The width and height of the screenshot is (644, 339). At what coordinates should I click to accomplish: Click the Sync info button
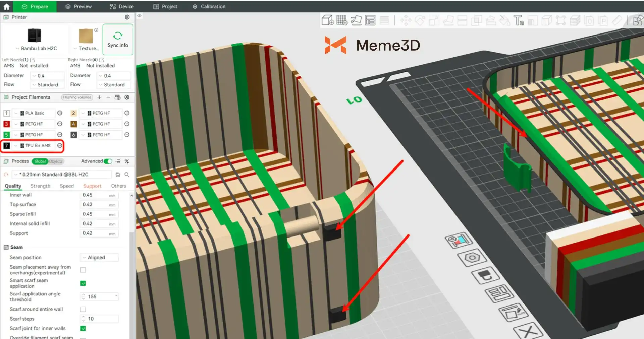point(118,40)
